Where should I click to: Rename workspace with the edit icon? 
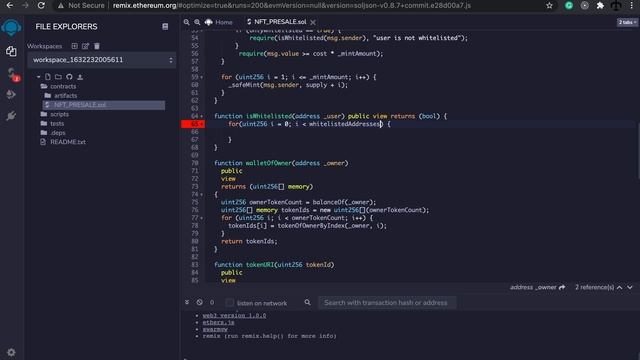[85, 46]
